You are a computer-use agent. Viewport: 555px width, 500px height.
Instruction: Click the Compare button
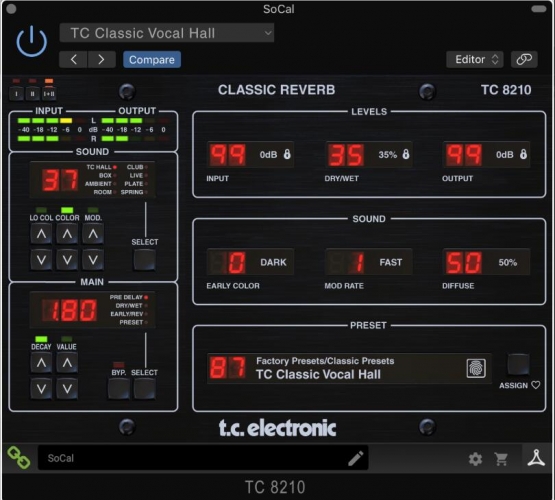[x=152, y=59]
